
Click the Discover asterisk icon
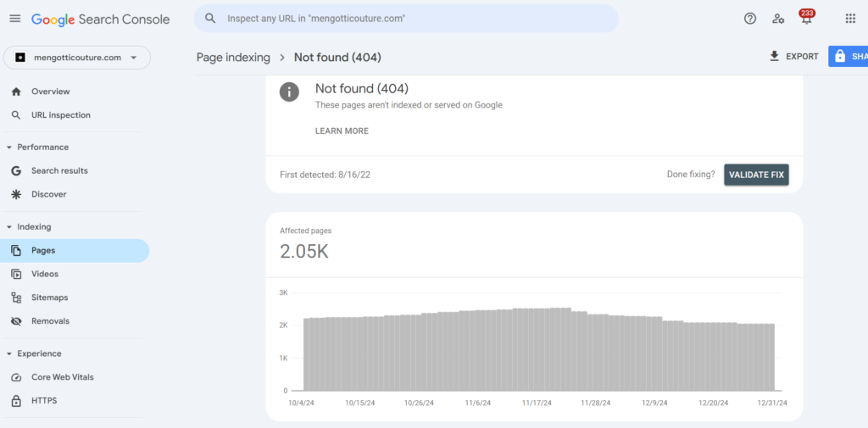(x=16, y=194)
